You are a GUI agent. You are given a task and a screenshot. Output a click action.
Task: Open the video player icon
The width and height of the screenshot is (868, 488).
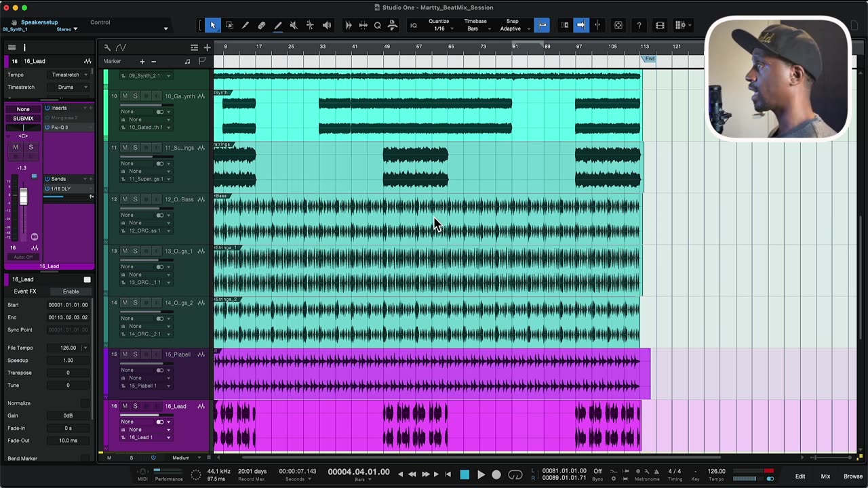click(x=660, y=26)
